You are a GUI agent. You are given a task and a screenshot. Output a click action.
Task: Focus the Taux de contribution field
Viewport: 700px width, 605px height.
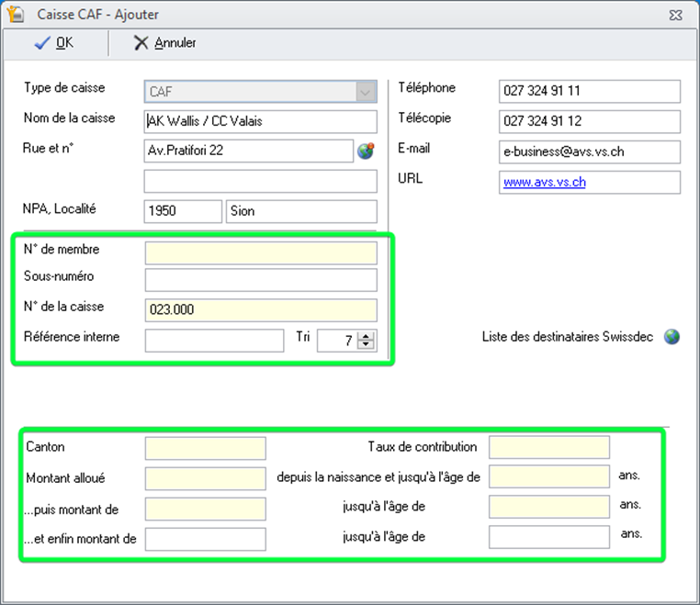(548, 447)
